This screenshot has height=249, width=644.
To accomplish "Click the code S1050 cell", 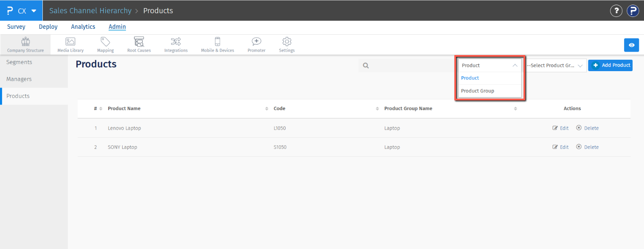I will pos(280,147).
